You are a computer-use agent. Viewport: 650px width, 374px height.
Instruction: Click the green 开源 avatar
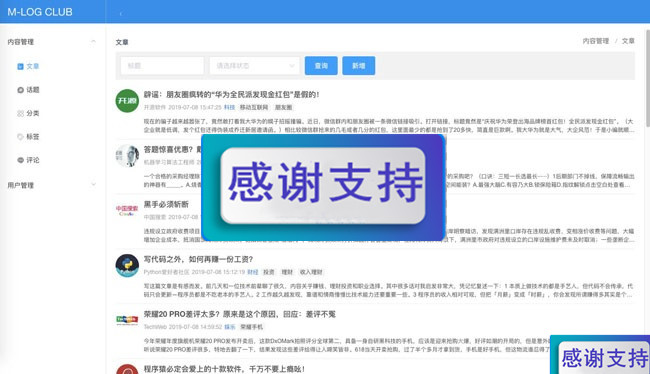tap(127, 101)
